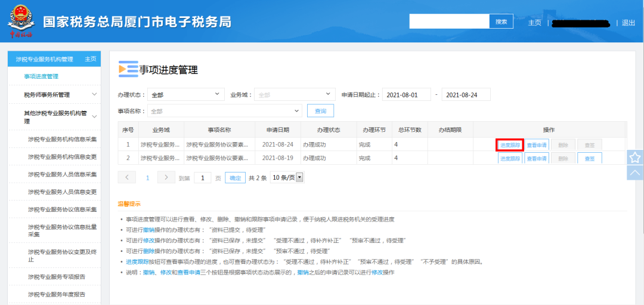Click the 国家税务总局厦门市电子税务局 title
This screenshot has width=644, height=305.
click(137, 21)
